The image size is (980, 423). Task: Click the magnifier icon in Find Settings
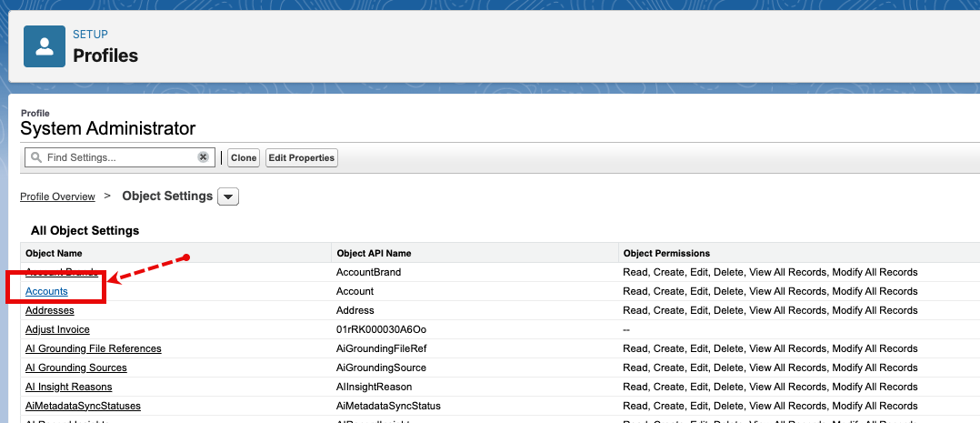37,157
